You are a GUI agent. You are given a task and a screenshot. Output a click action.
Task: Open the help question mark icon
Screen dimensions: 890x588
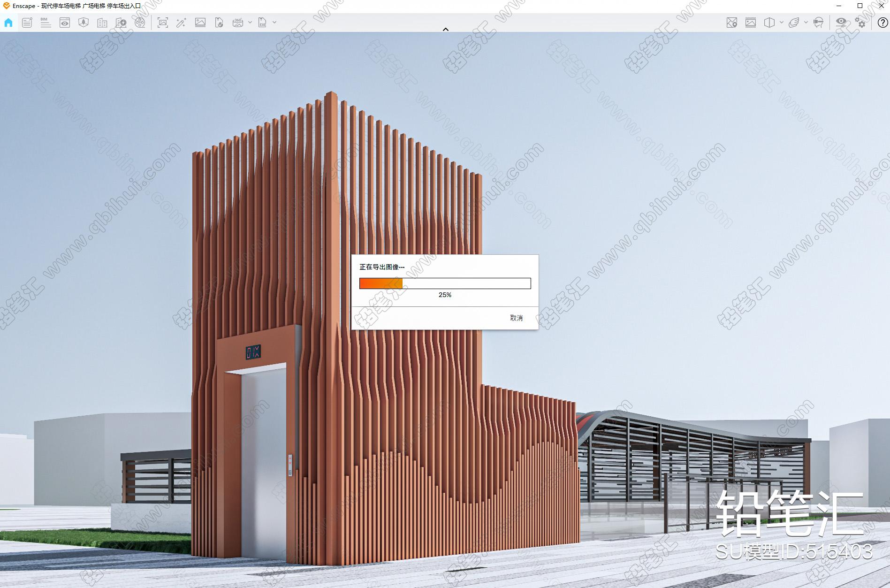(882, 23)
